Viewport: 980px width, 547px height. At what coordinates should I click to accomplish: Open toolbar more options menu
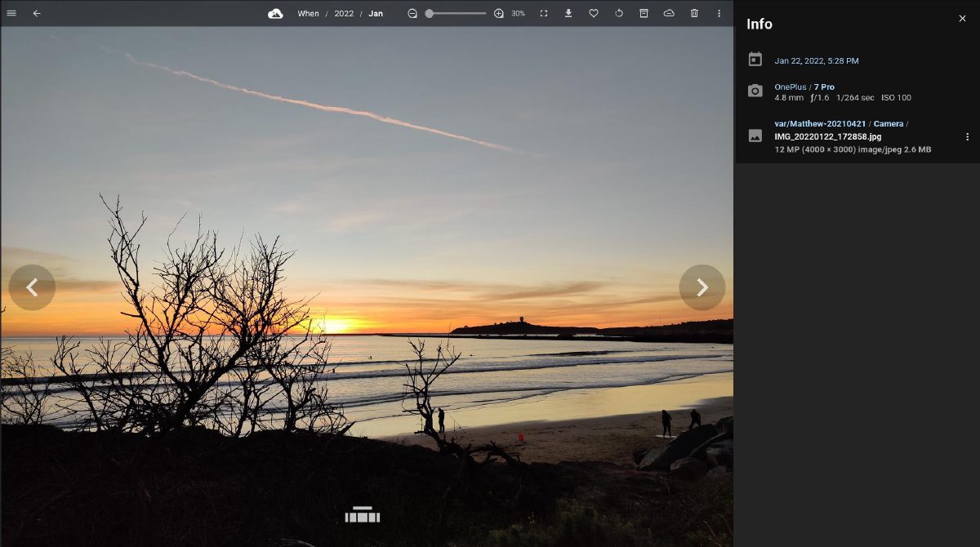[x=719, y=13]
